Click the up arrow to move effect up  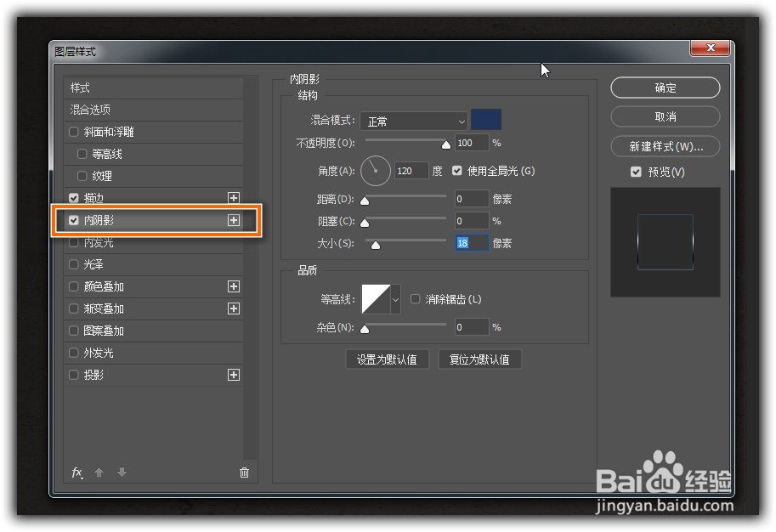pyautogui.click(x=99, y=472)
